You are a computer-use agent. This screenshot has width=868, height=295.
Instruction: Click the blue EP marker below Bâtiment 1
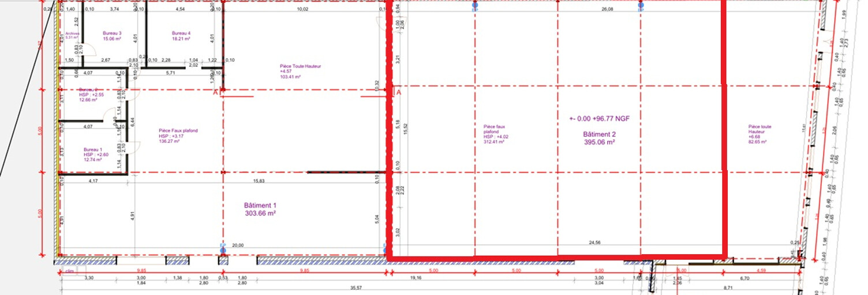223,249
